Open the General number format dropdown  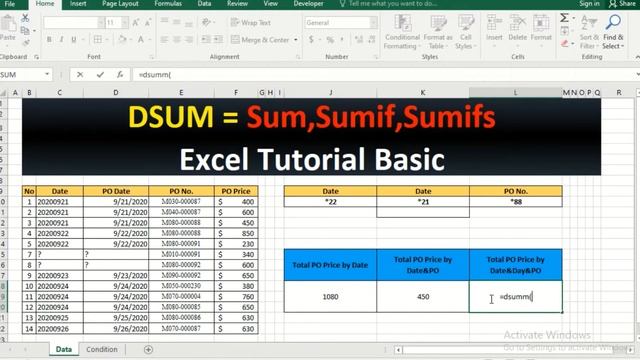pos(373,23)
